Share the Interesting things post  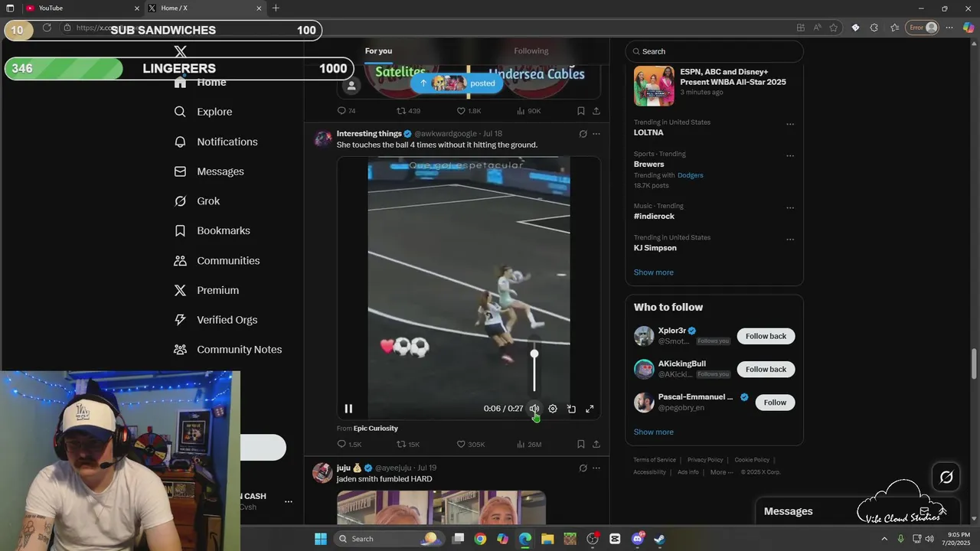[596, 444]
